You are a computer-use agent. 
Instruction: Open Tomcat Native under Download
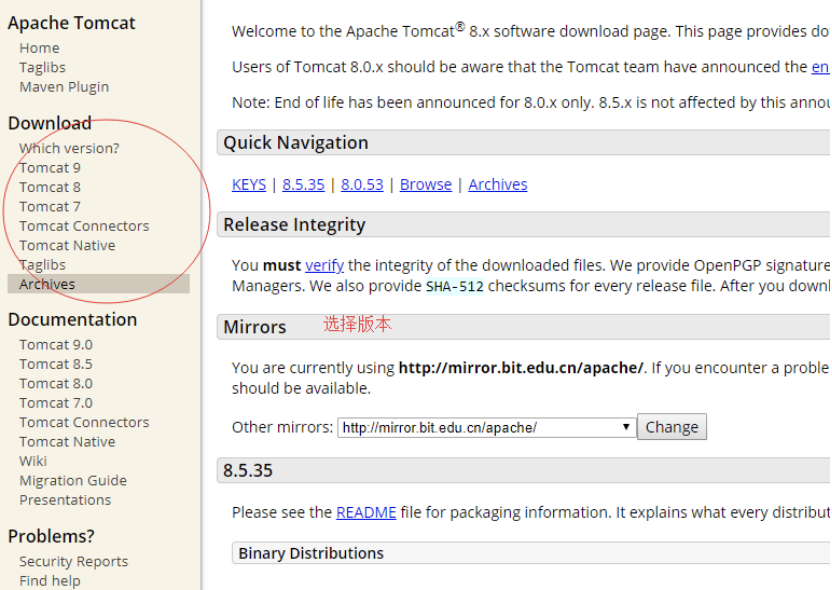coord(67,246)
